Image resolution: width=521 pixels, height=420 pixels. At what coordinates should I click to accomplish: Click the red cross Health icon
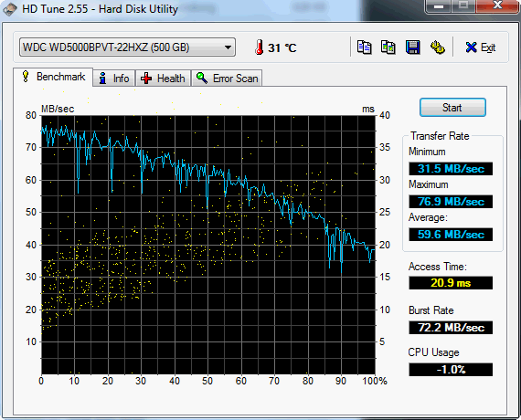tap(146, 79)
